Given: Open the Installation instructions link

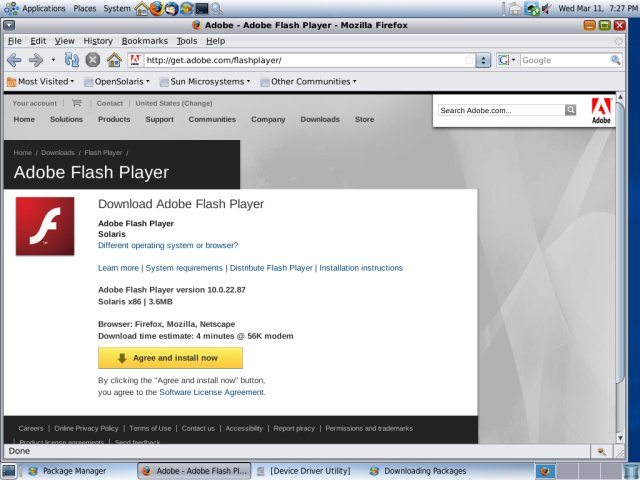Looking at the screenshot, I should click(x=361, y=268).
